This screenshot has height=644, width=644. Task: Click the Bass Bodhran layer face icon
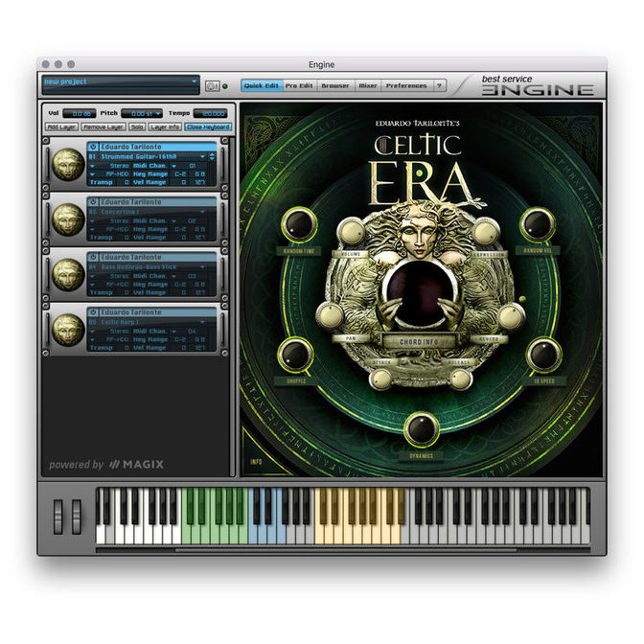[68, 275]
